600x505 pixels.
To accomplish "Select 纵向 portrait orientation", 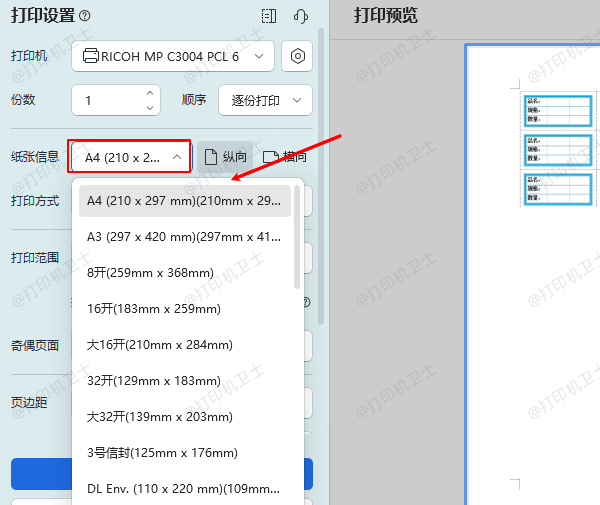I will [225, 157].
